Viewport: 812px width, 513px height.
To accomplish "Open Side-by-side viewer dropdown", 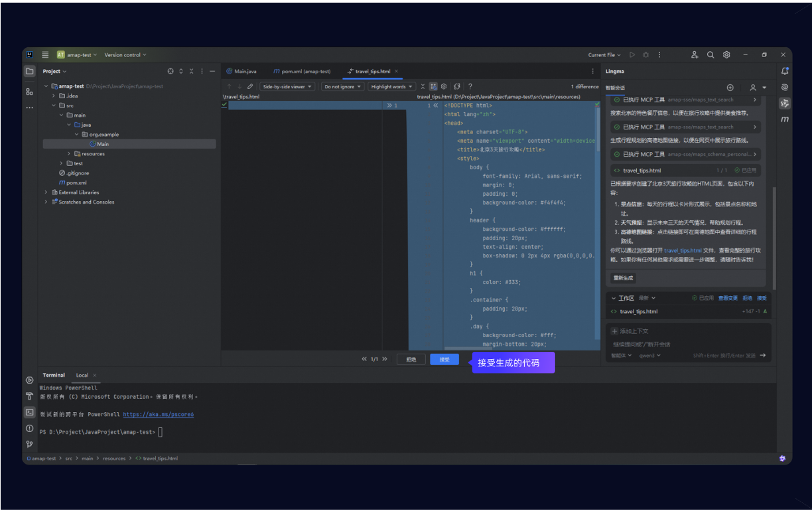I will point(287,86).
